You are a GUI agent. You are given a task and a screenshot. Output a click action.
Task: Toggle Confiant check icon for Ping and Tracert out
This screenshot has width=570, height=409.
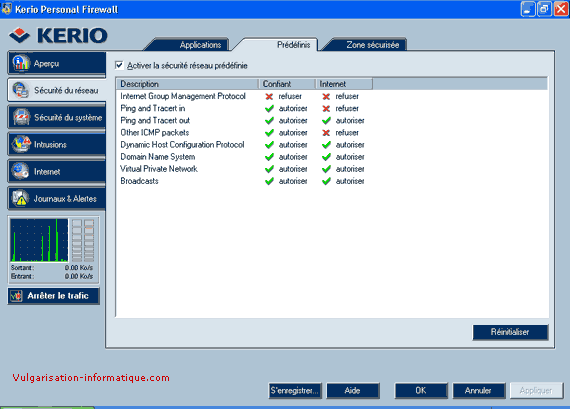tap(269, 120)
